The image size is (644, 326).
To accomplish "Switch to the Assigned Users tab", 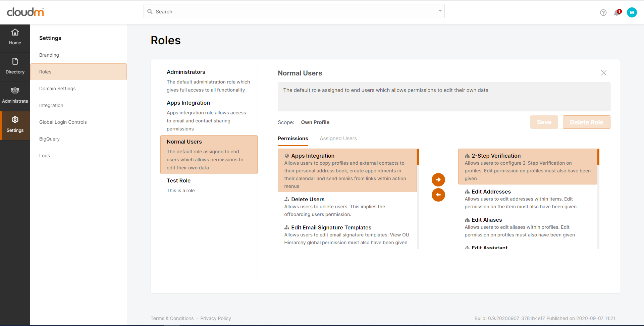I will (338, 139).
